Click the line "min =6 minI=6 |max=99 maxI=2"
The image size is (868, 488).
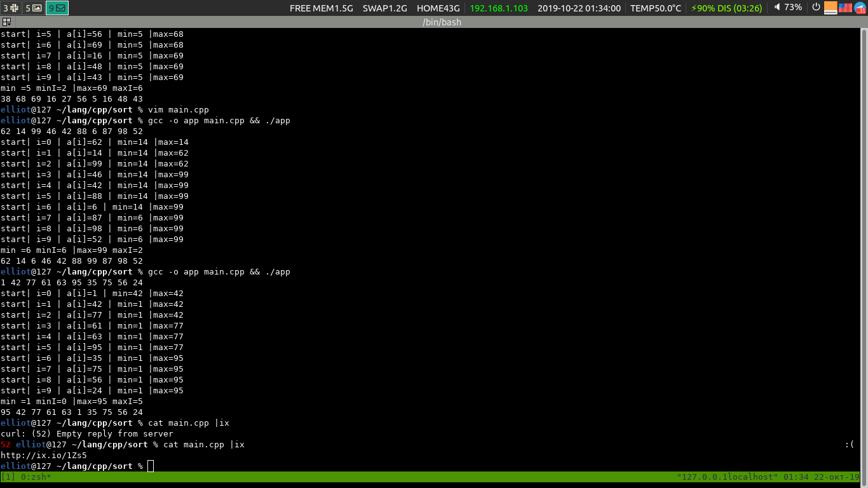point(72,250)
